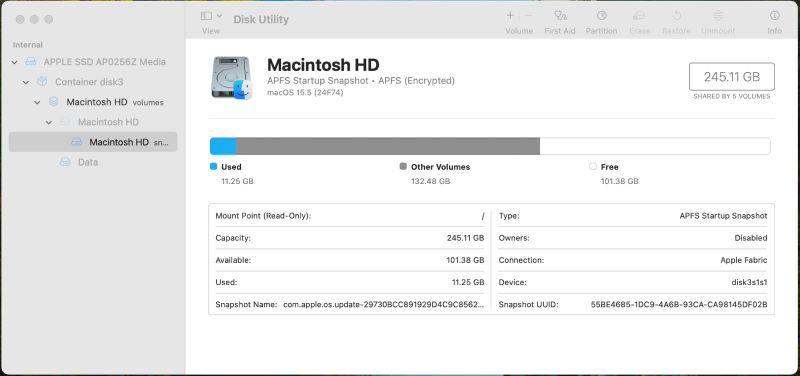Click the Macintosh HD heading

[323, 65]
